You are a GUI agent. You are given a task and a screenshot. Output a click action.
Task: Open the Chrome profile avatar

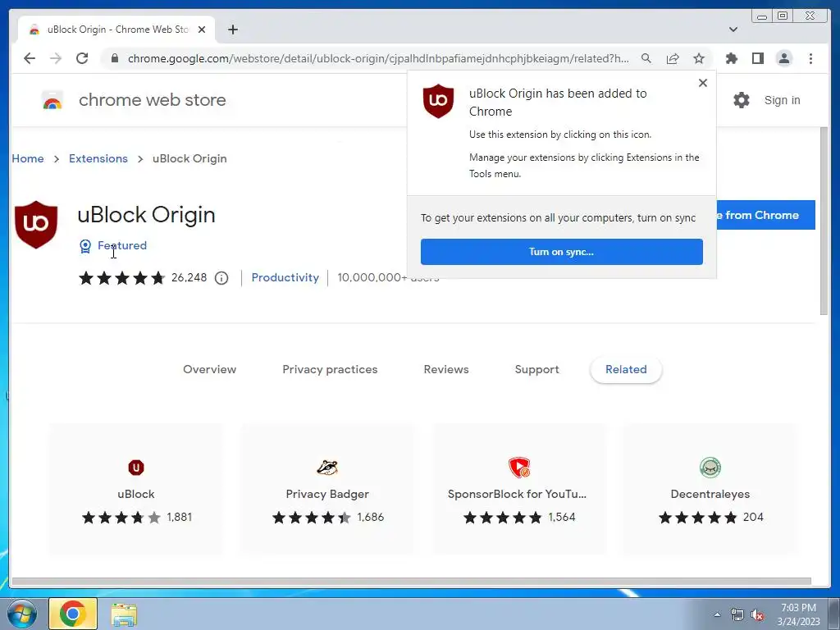click(783, 58)
